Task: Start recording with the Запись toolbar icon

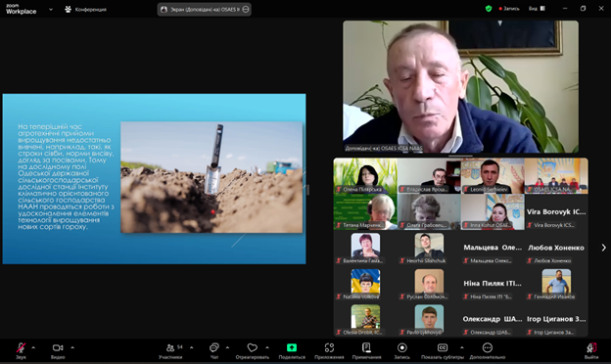Action: tap(402, 347)
